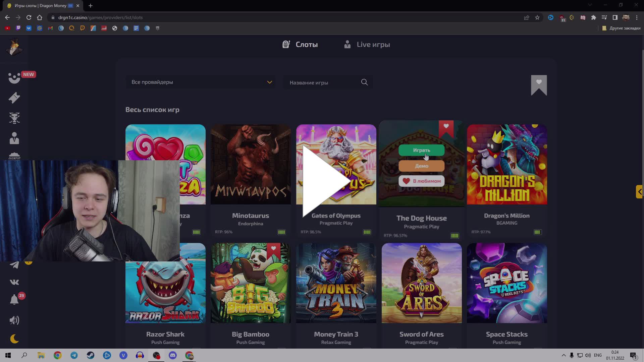Image resolution: width=644 pixels, height=362 pixels.
Task: Click the Название игры search field
Action: point(322,82)
